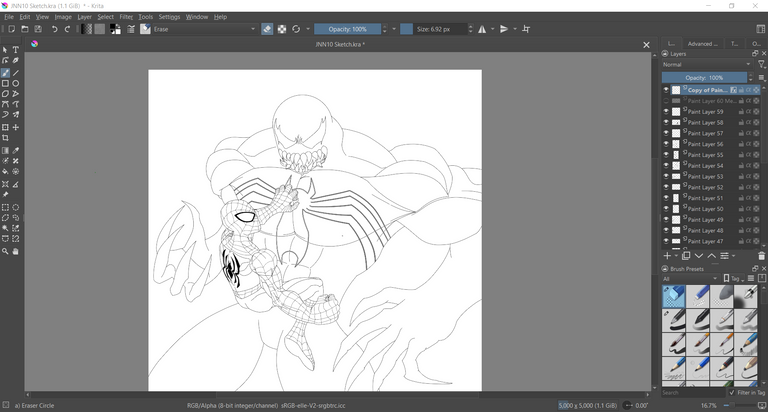Adjust the layer Opacity slider
This screenshot has width=768, height=412.
(x=704, y=77)
